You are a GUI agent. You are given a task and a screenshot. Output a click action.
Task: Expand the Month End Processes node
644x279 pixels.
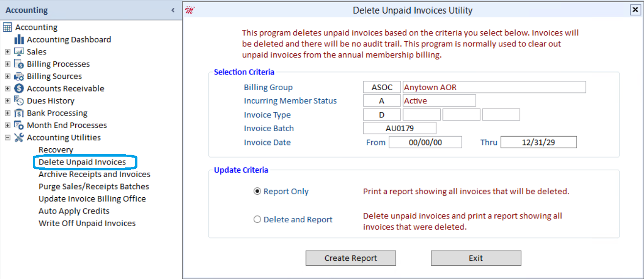coord(7,125)
